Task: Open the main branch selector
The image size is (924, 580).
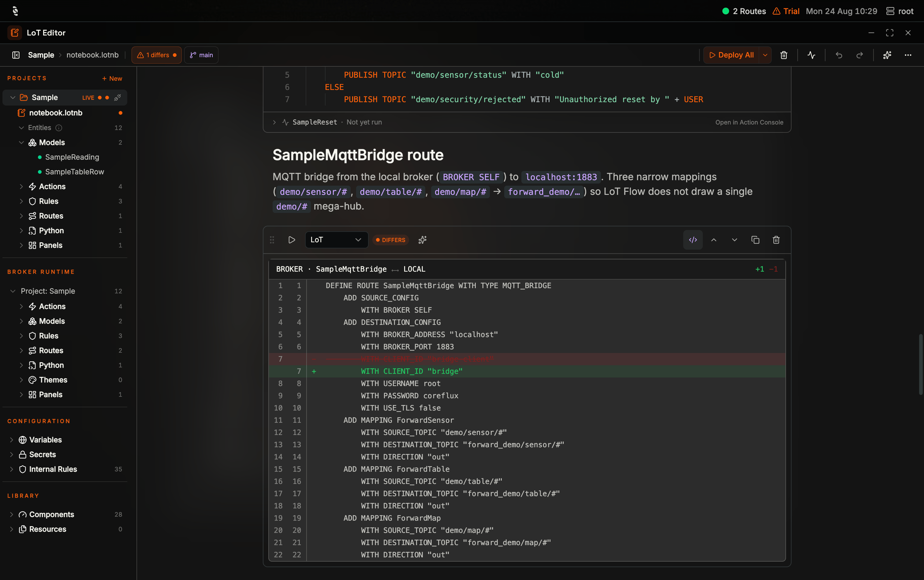Action: click(x=201, y=55)
